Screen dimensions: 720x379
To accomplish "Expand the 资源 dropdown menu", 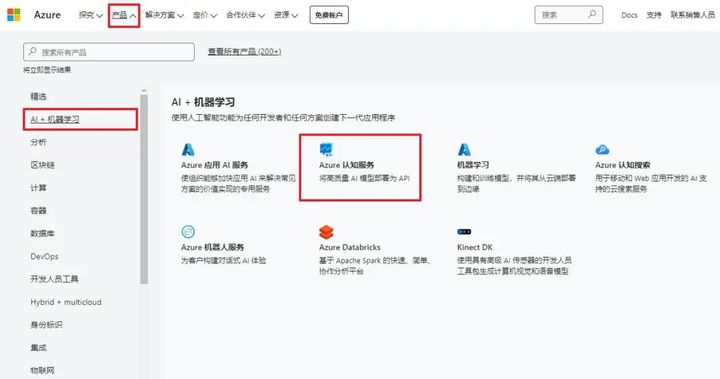I will [285, 15].
